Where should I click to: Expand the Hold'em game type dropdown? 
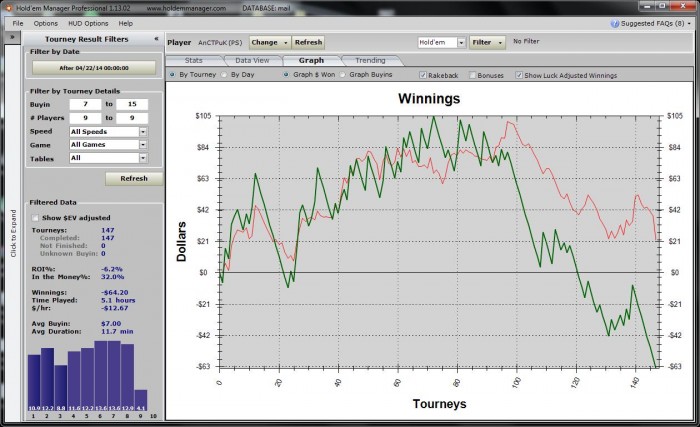pos(461,42)
